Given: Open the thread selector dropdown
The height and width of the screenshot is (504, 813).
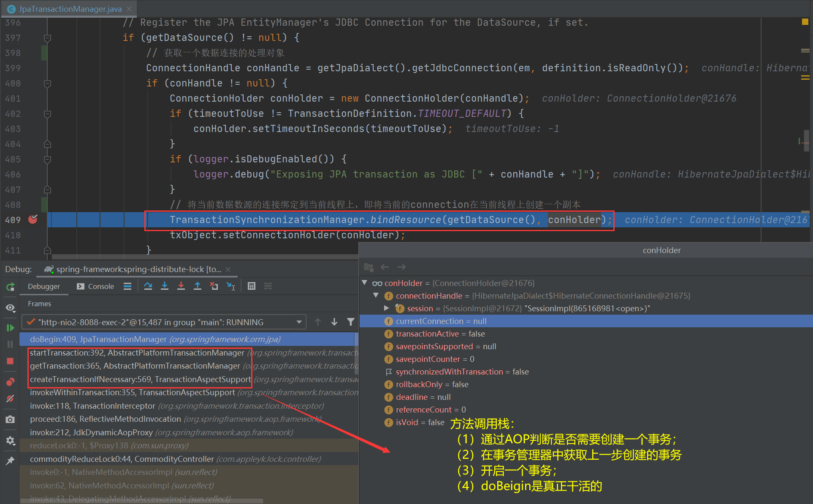Looking at the screenshot, I should click(x=299, y=322).
